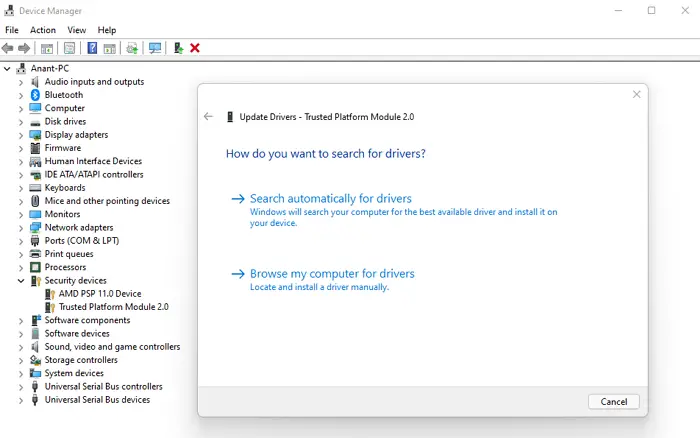Click the red X Uninstall device icon

tap(195, 48)
